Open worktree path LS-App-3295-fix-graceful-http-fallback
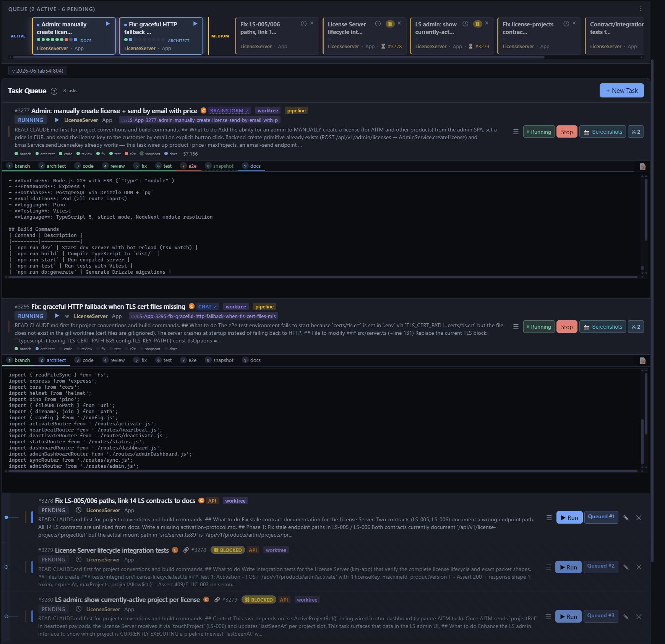This screenshot has height=644, width=665. (x=203, y=316)
